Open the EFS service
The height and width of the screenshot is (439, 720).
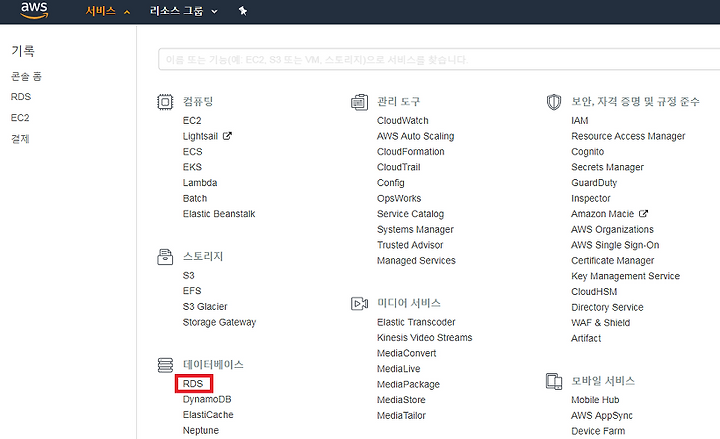click(x=192, y=291)
